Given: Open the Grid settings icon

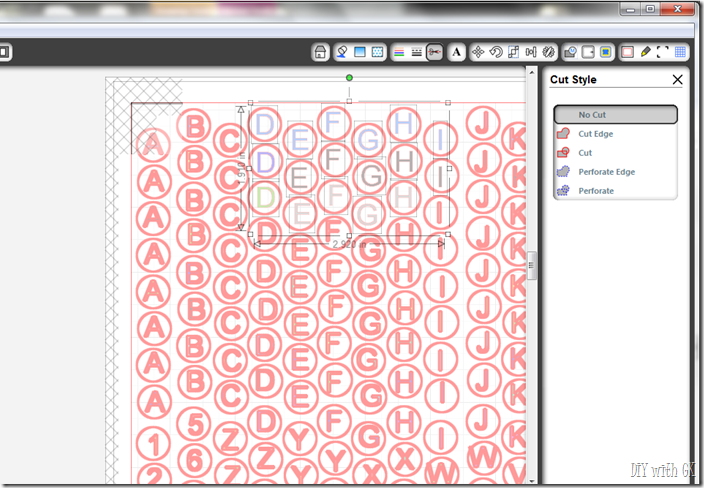Looking at the screenshot, I should point(680,52).
